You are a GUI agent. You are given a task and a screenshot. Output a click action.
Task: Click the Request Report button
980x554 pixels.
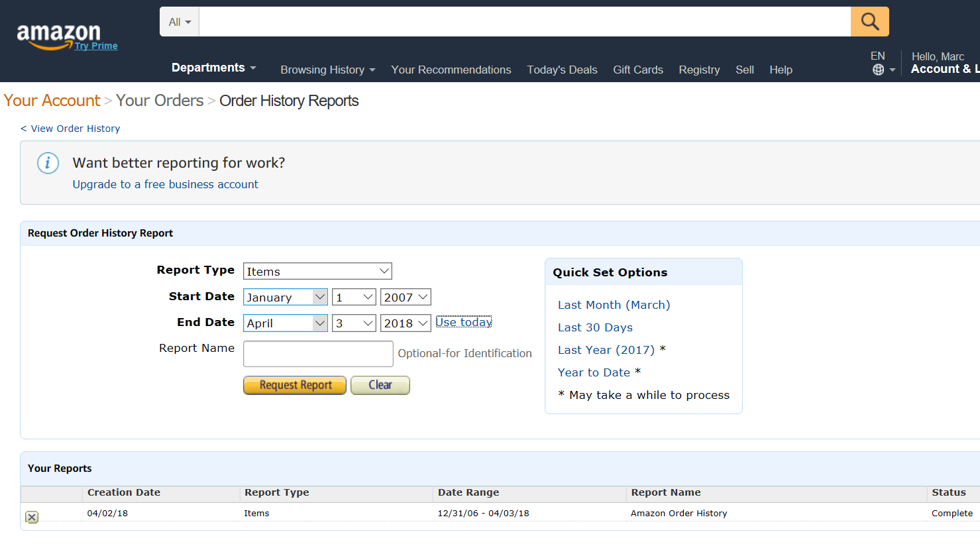294,385
